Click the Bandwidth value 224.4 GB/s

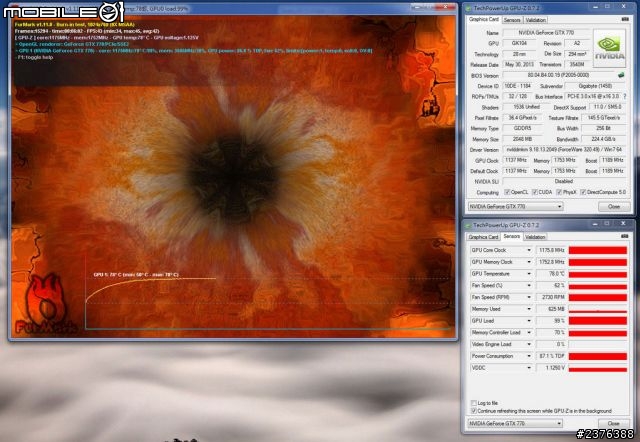tap(603, 139)
